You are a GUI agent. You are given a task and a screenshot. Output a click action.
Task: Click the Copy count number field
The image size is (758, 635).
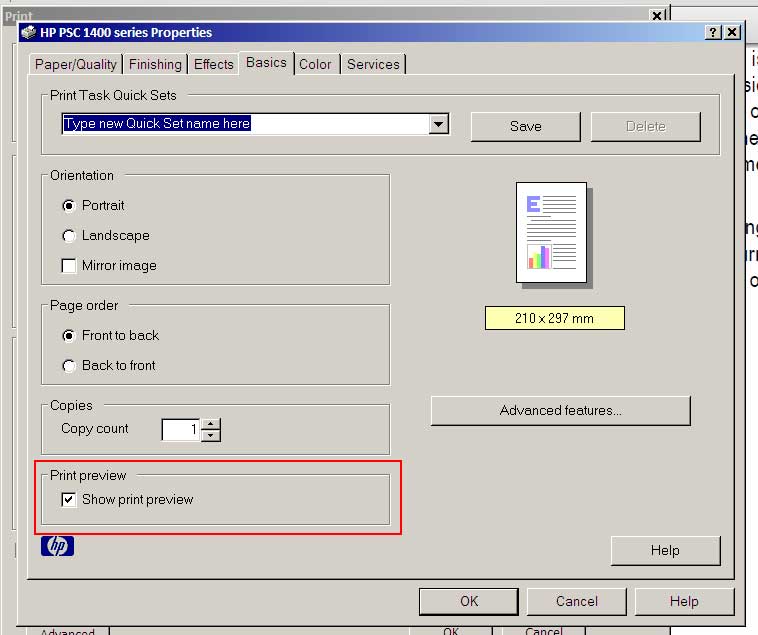pyautogui.click(x=180, y=430)
